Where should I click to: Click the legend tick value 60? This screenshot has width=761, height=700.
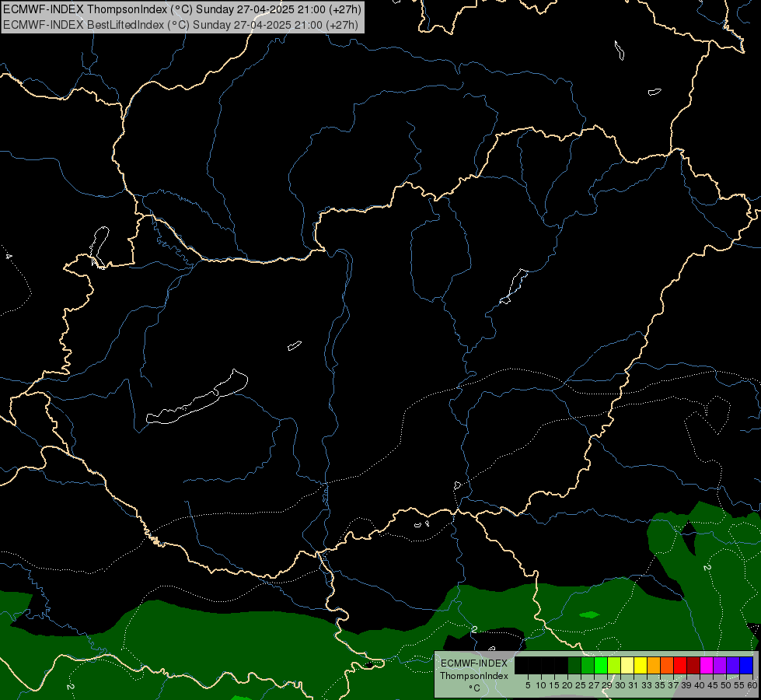coord(752,685)
